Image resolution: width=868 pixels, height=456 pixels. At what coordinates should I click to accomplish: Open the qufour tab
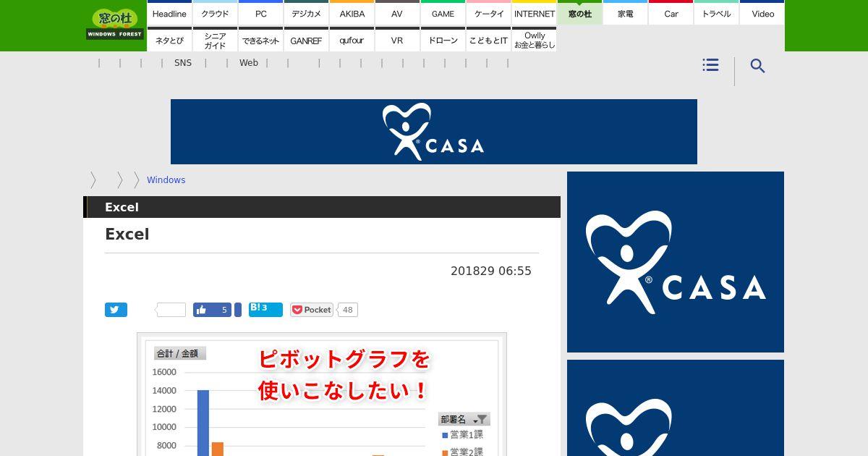coord(352,39)
